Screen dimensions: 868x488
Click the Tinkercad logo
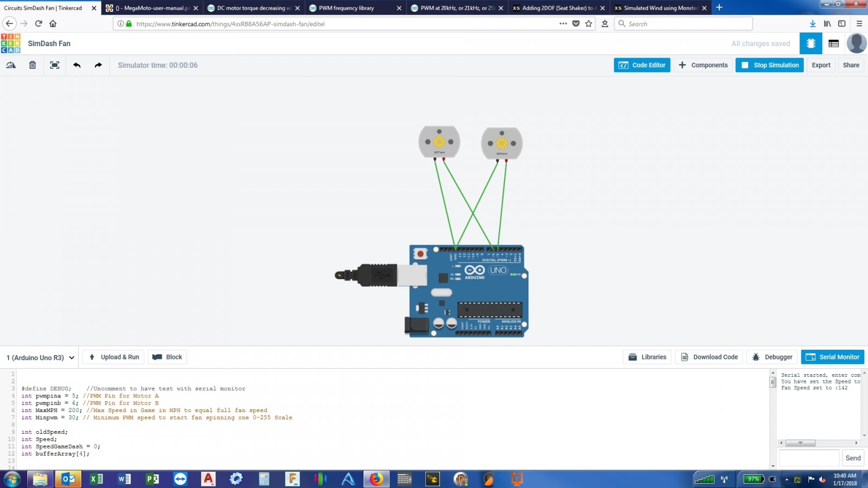[x=11, y=43]
